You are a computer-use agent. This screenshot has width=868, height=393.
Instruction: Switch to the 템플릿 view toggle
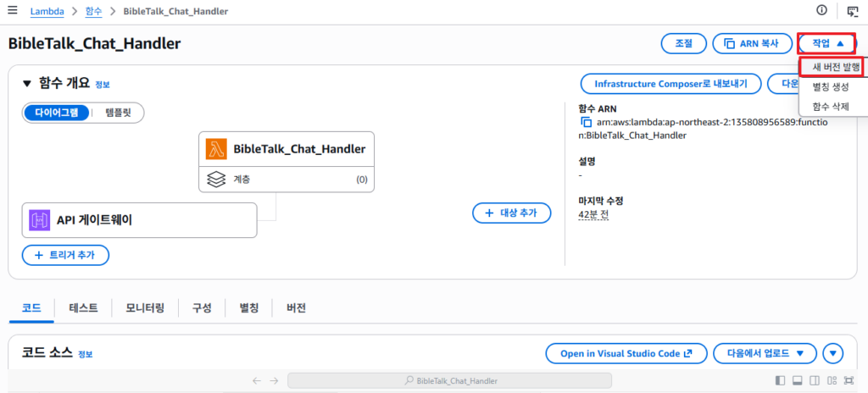tap(118, 113)
